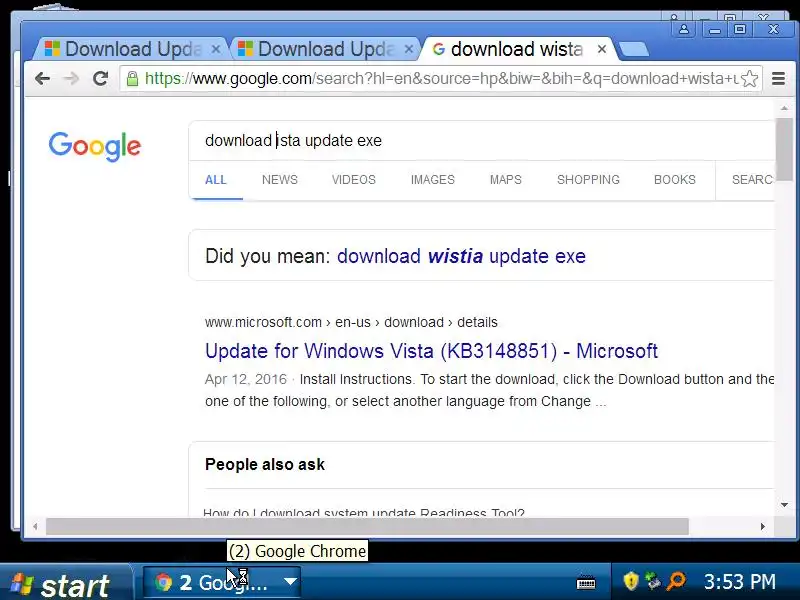The height and width of the screenshot is (600, 800).
Task: Switch to BOOKS results
Action: coord(674,180)
